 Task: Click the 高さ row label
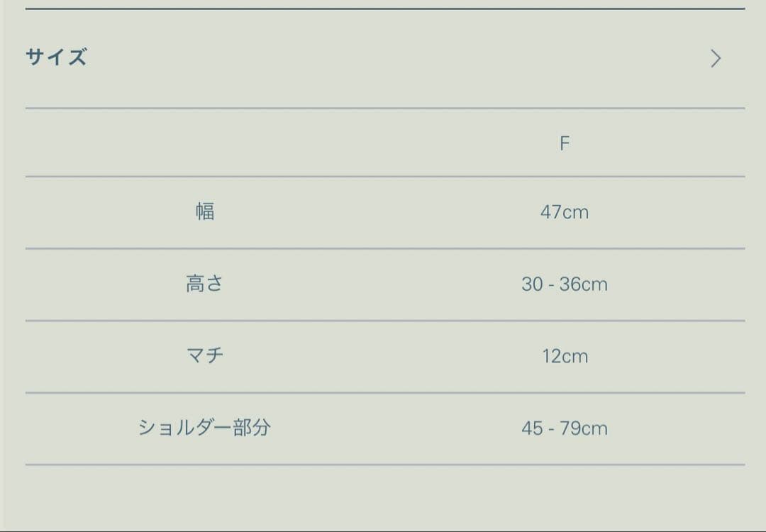(205, 284)
